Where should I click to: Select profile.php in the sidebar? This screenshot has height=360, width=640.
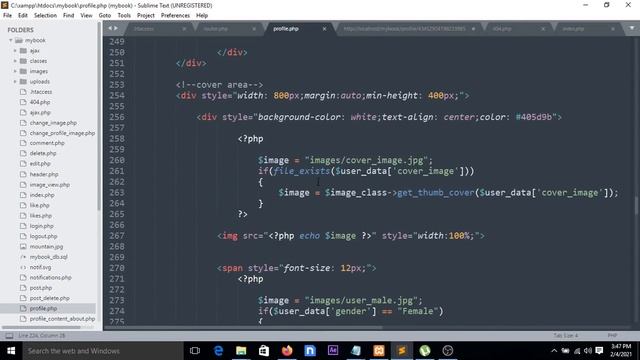43,309
